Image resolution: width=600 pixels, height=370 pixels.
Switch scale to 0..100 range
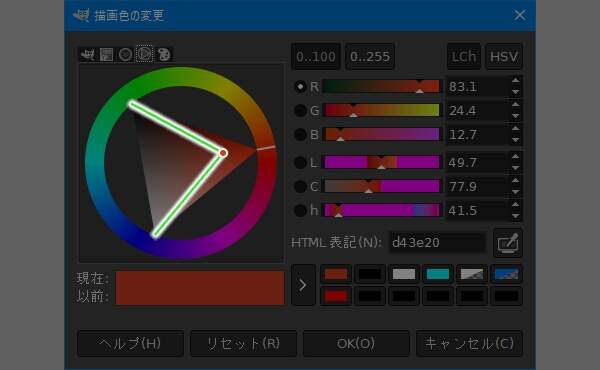[316, 57]
